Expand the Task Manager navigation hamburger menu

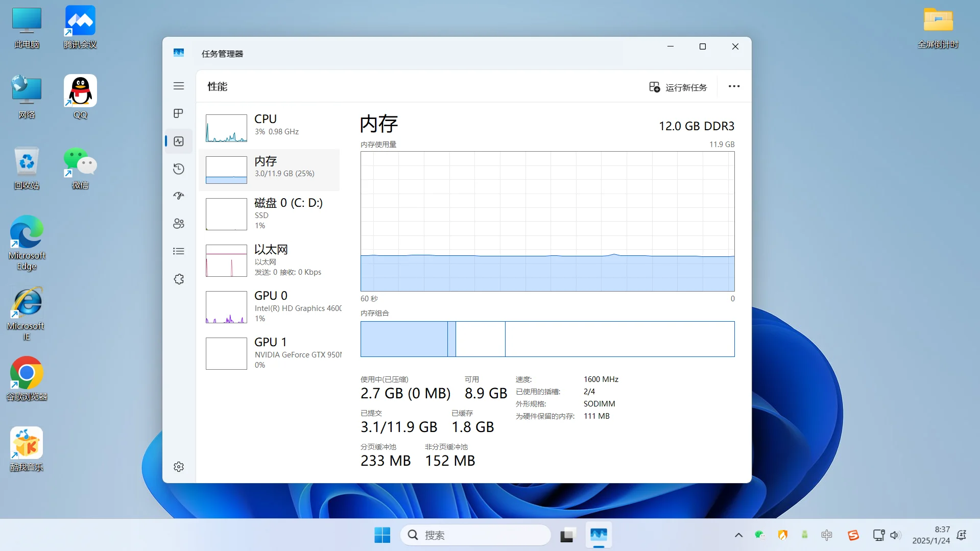pos(178,86)
